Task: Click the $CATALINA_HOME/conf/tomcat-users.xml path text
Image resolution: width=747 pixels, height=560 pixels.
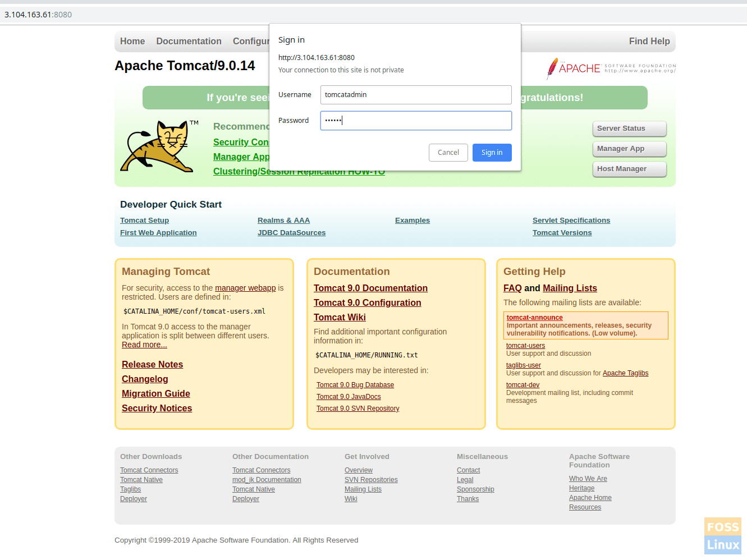Action: (x=194, y=311)
